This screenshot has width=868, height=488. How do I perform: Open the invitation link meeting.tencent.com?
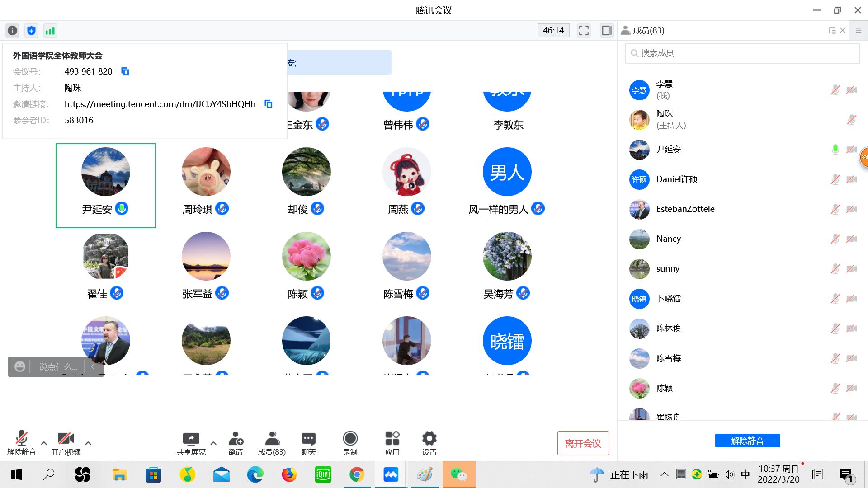160,104
